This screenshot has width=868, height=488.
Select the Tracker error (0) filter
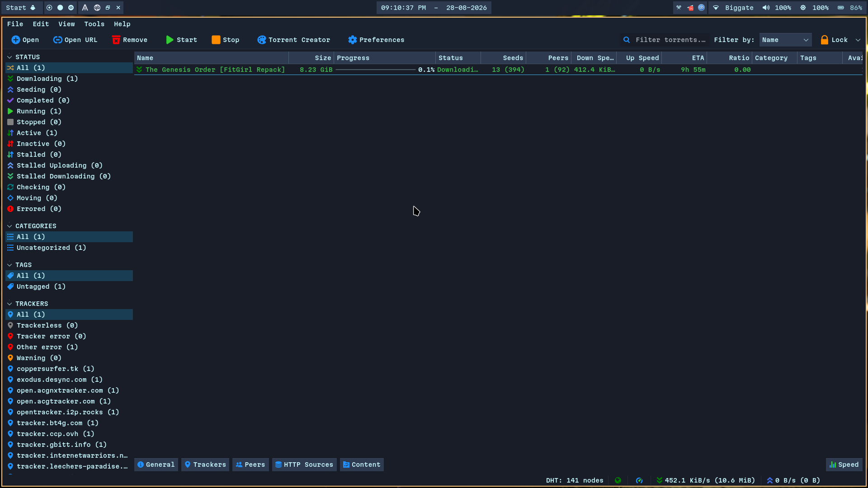tap(69, 336)
